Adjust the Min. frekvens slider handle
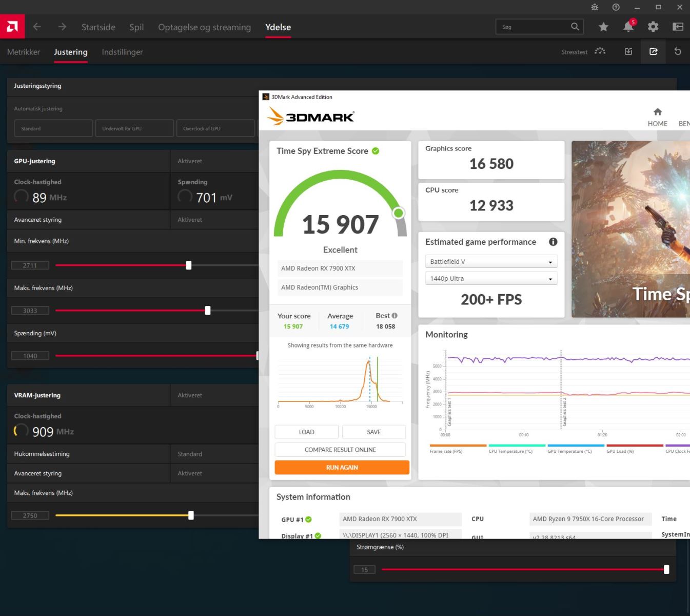Image resolution: width=690 pixels, height=616 pixels. coord(189,265)
